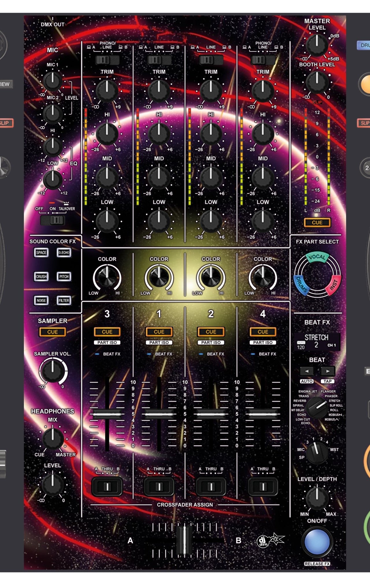Toggle the master CUE button under the level meter
The height and width of the screenshot is (588, 370).
[x=317, y=222]
